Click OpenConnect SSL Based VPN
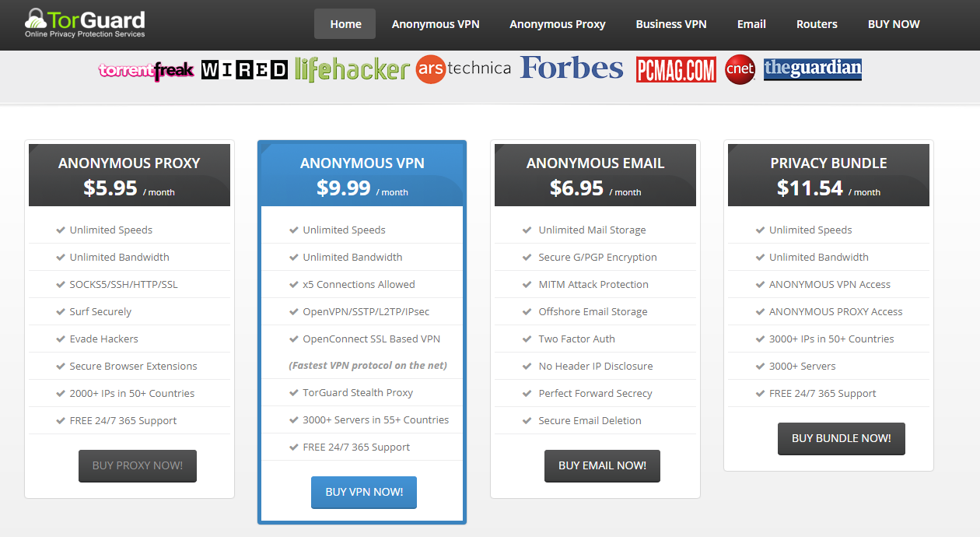 pyautogui.click(x=371, y=339)
